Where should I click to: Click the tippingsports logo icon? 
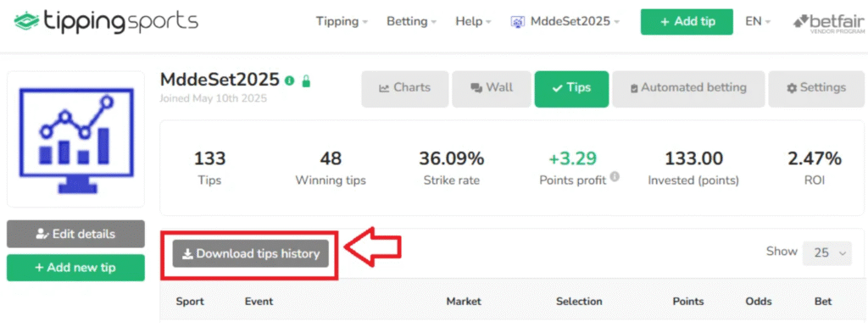tap(25, 21)
